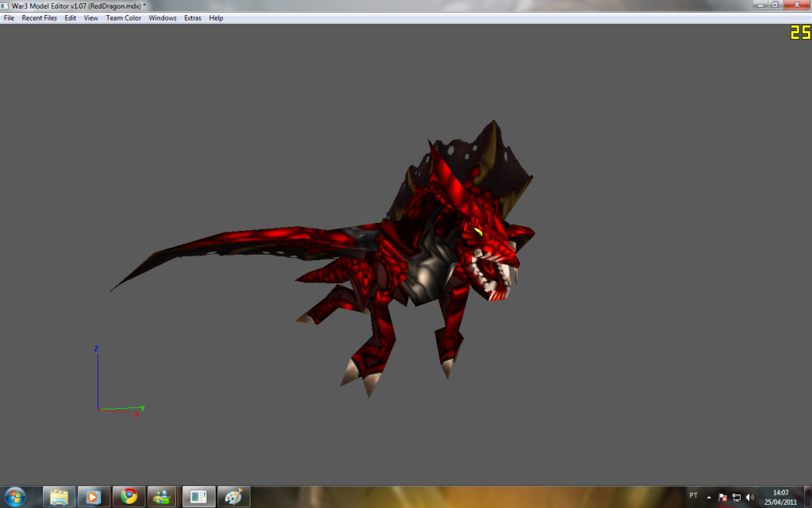The width and height of the screenshot is (812, 508).
Task: Launch Windows Media Player from taskbar
Action: [94, 497]
